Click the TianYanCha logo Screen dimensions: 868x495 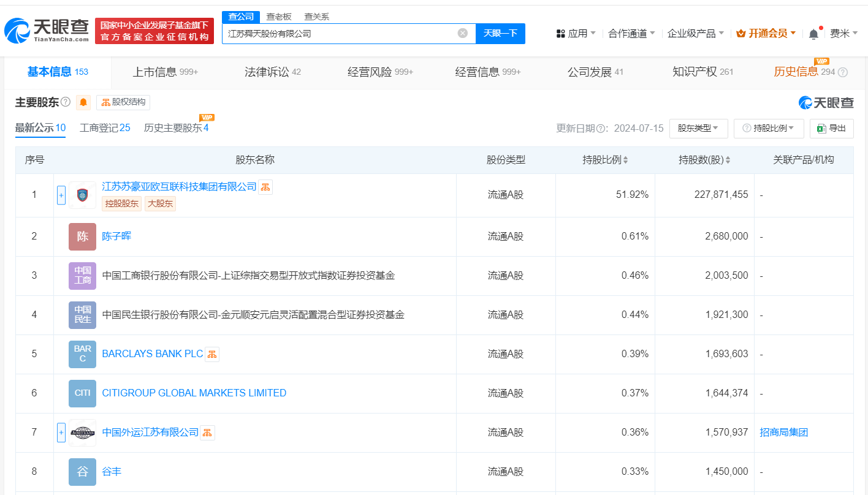pos(47,29)
